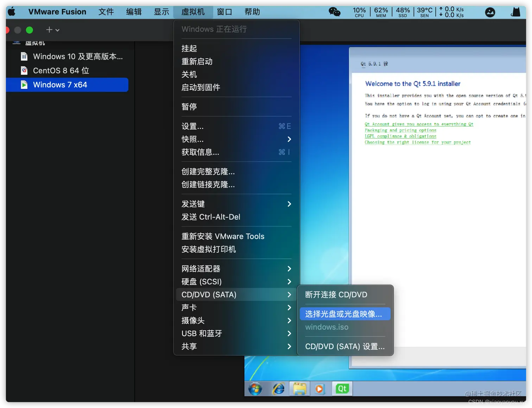Open 设置... for the virtual machine
532x408 pixels.
(236, 126)
